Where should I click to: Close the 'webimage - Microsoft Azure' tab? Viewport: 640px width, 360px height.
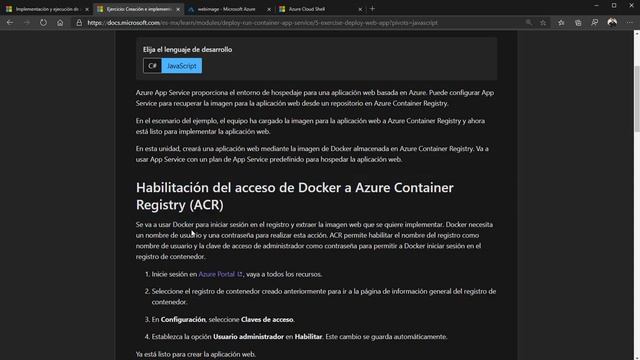pyautogui.click(x=269, y=9)
